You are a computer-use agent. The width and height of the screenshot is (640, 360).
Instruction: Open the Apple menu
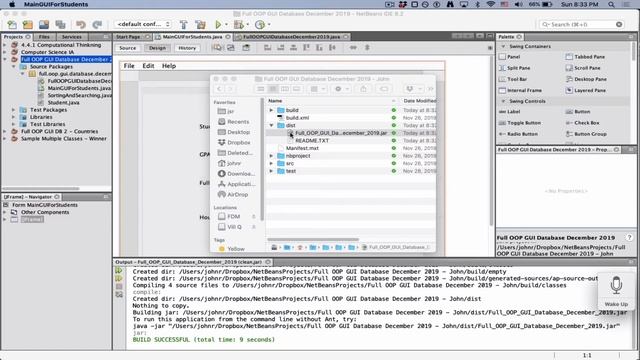12,4
